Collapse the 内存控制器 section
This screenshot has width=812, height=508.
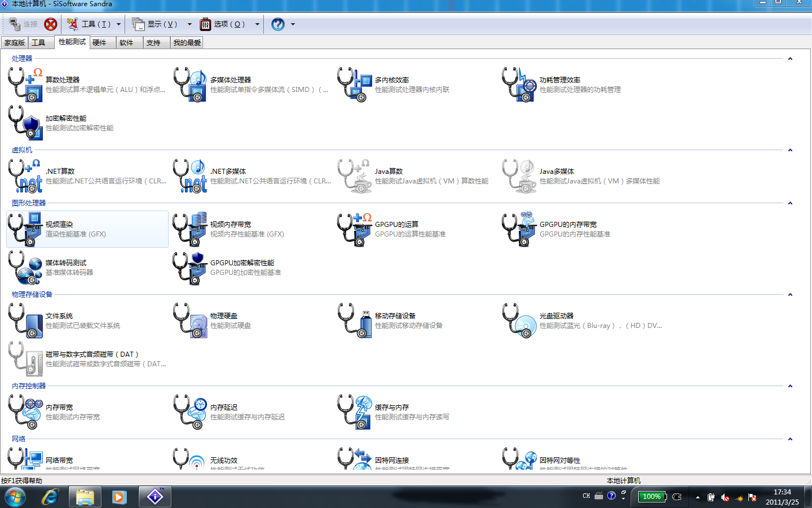(x=790, y=386)
